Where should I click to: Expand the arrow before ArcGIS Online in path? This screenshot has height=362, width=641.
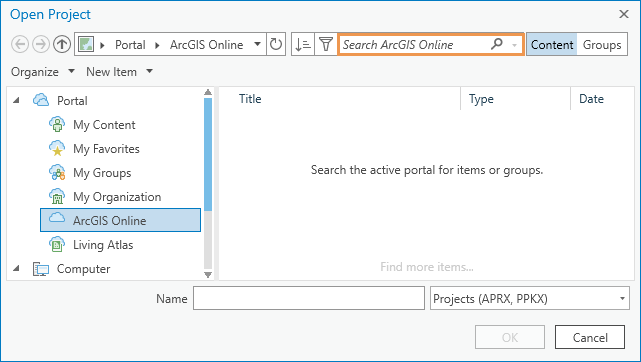coord(157,45)
